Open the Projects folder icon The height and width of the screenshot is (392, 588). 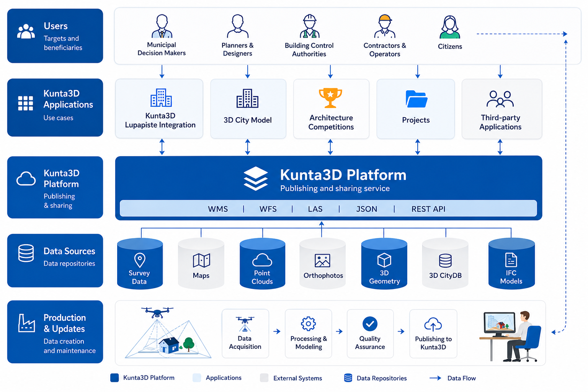click(x=416, y=99)
